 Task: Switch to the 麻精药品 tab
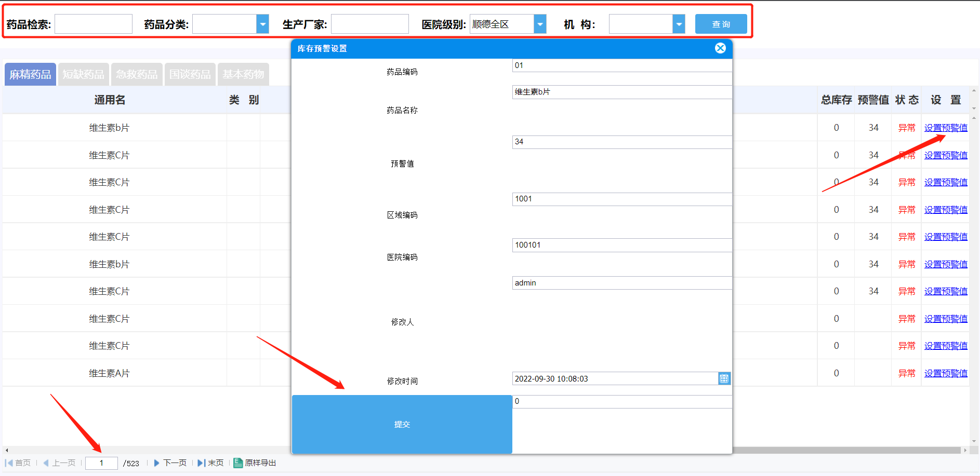[x=30, y=74]
